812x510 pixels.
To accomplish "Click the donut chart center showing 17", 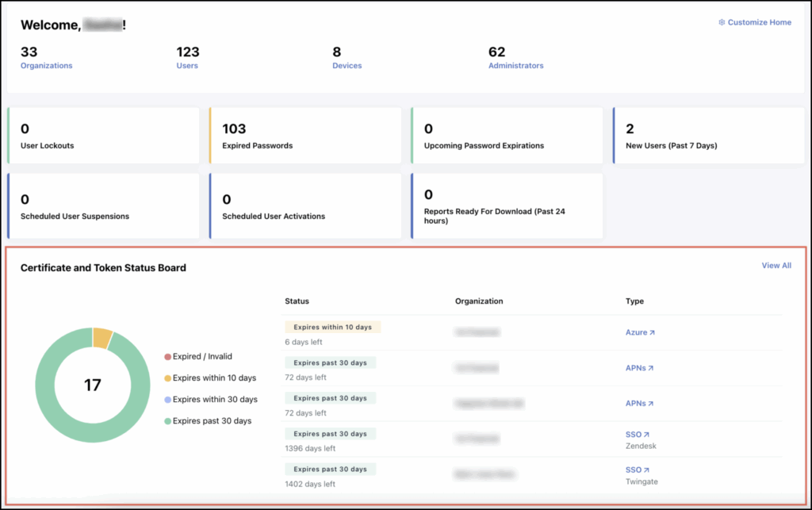I will [93, 385].
